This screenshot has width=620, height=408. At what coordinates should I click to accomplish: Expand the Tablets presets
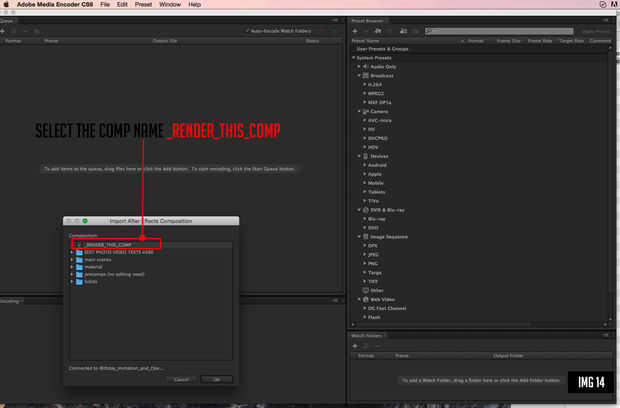tap(365, 192)
